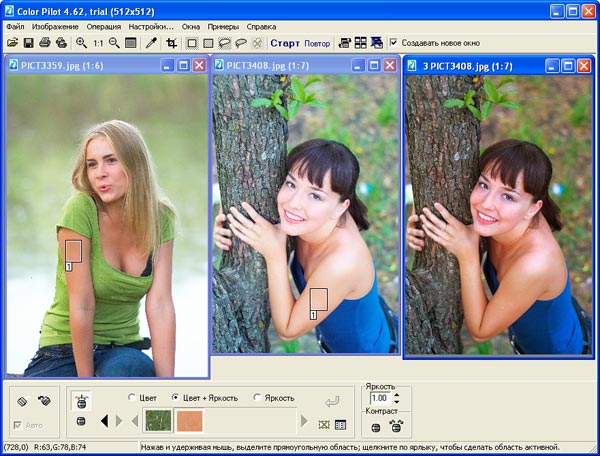This screenshot has height=456, width=600.
Task: Toggle the Создавать новое окно checkbox
Action: pos(393,42)
